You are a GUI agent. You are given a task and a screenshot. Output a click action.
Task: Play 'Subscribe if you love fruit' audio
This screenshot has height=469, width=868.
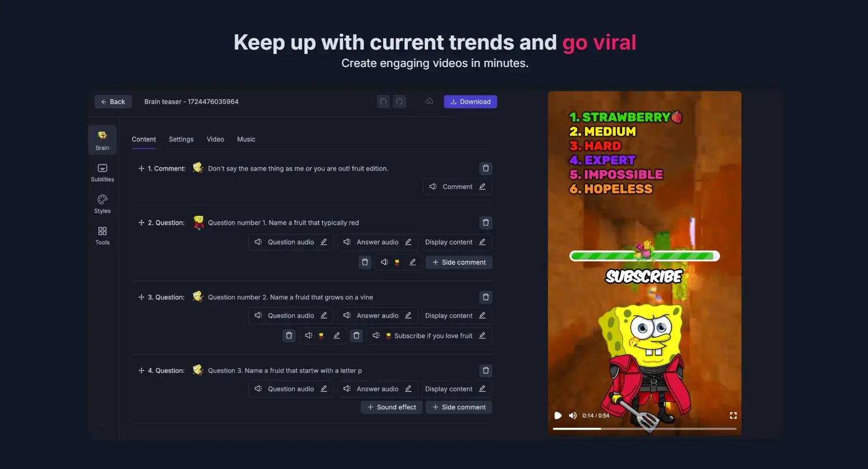376,336
